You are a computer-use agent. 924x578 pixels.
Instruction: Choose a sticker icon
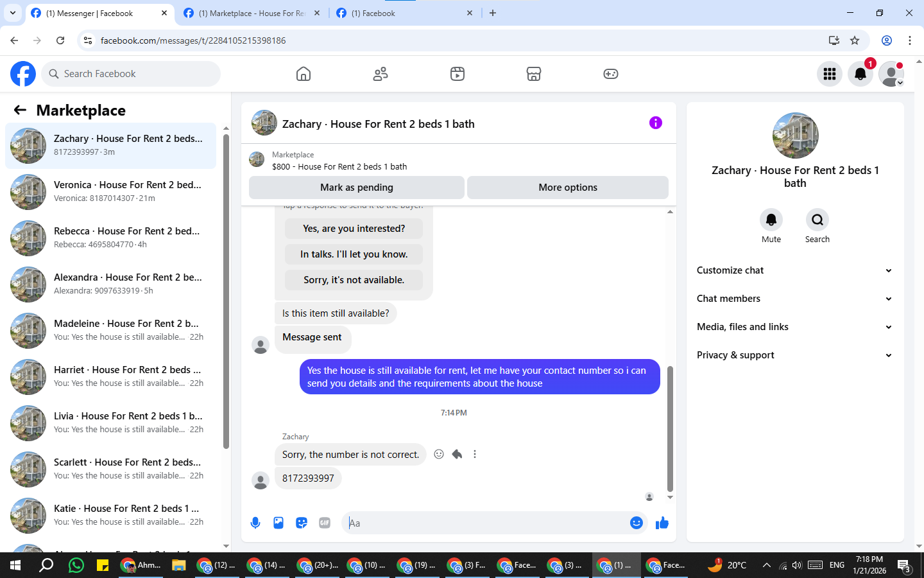click(302, 523)
